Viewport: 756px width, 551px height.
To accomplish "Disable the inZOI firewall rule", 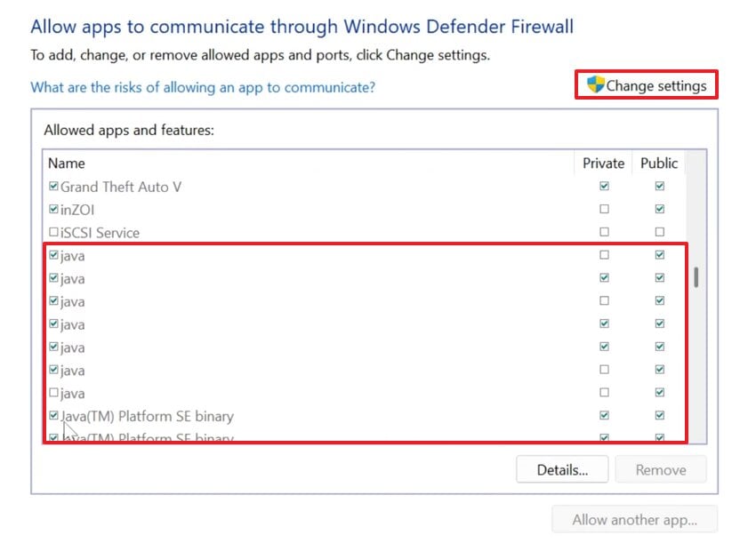I will tap(53, 209).
